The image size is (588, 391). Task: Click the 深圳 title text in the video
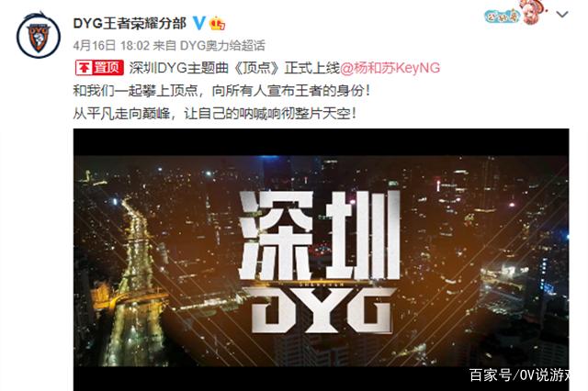click(320, 235)
